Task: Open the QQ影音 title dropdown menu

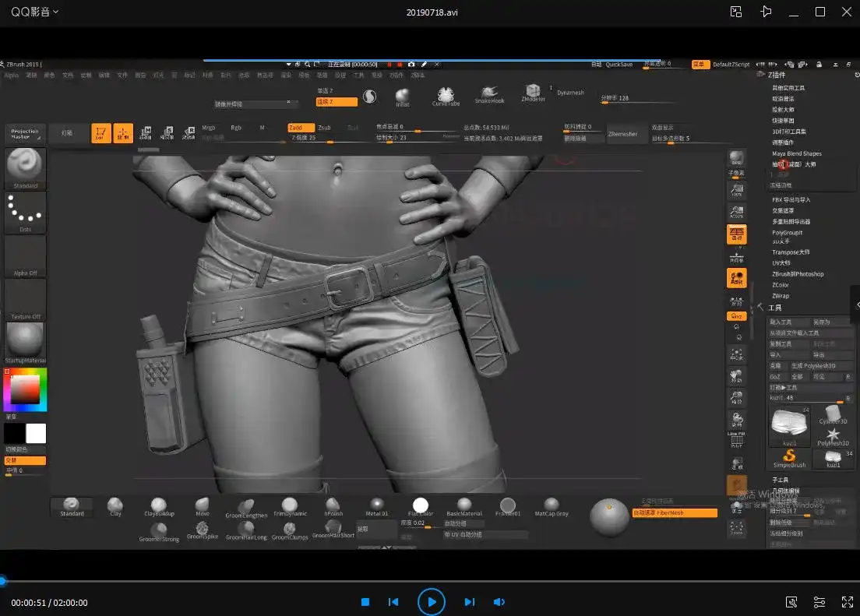Action: tap(35, 12)
